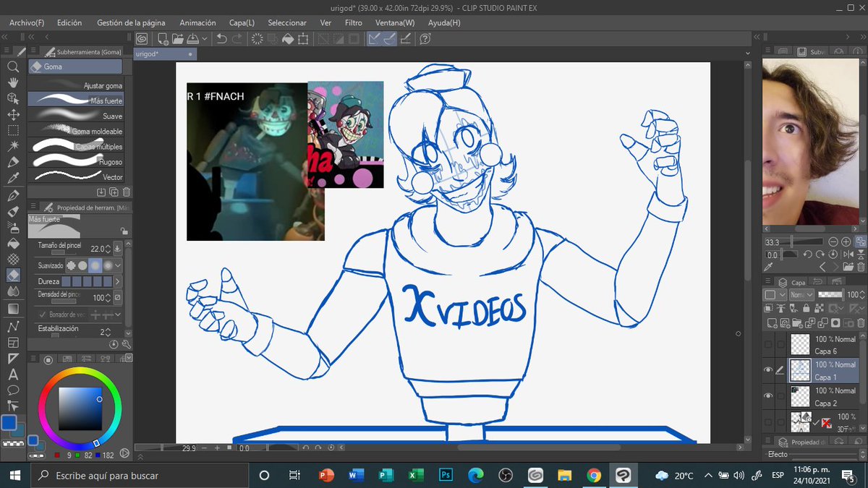The image size is (868, 488).
Task: Select the active Eraser tool icon
Action: [13, 275]
